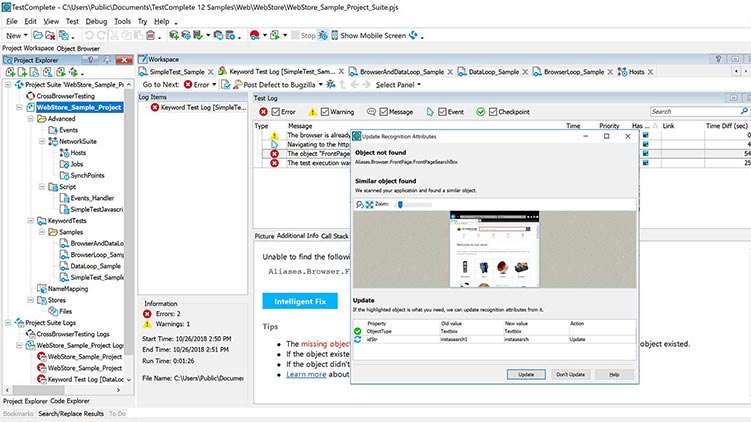Open dropdown arrow next to Record icon
This screenshot has height=422, width=751.
264,35
